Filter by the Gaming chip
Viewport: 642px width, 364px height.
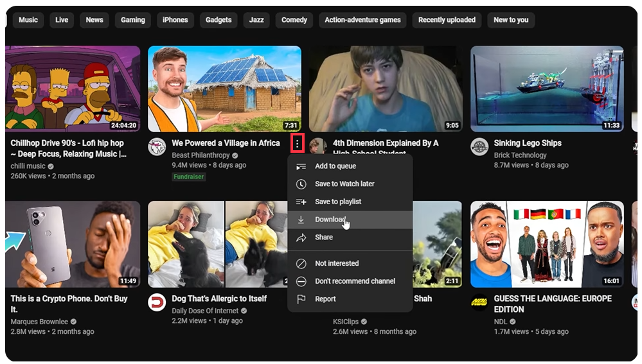point(132,20)
